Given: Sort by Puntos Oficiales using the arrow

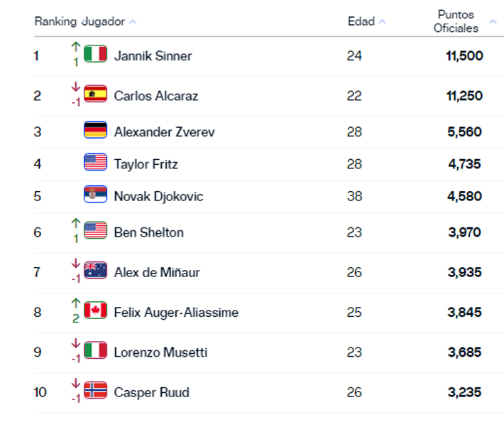Looking at the screenshot, I should point(491,29).
